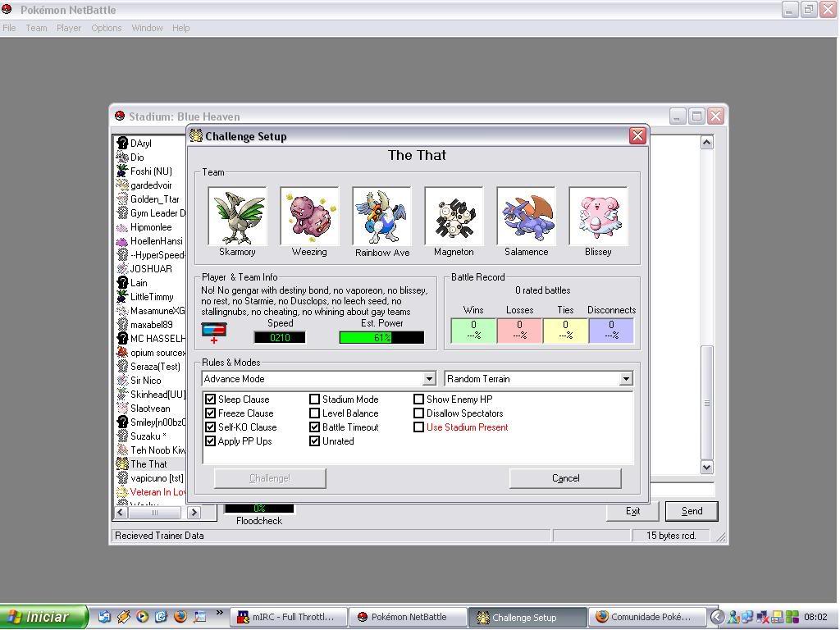
Task: Enable the Level Balance checkbox
Action: (x=314, y=413)
